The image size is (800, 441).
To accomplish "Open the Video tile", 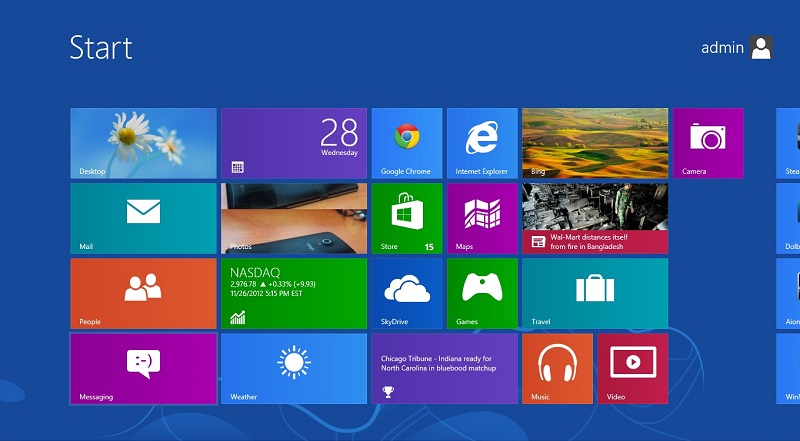I will pos(633,369).
